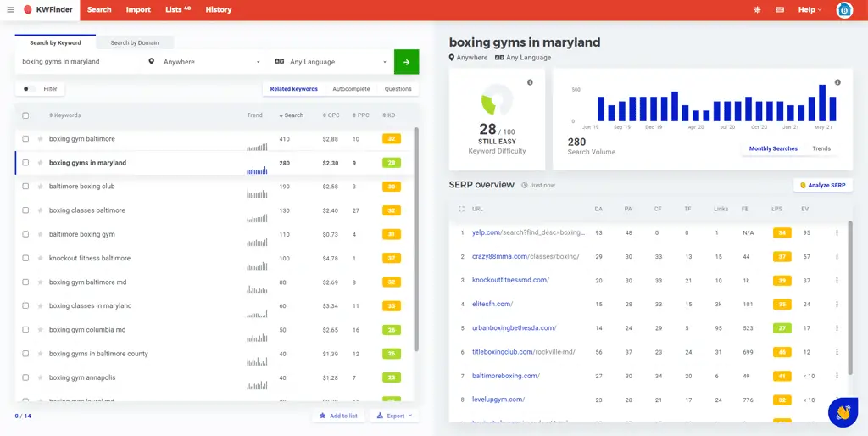The height and width of the screenshot is (436, 868).
Task: Open search volume chart info icon
Action: pyautogui.click(x=837, y=82)
